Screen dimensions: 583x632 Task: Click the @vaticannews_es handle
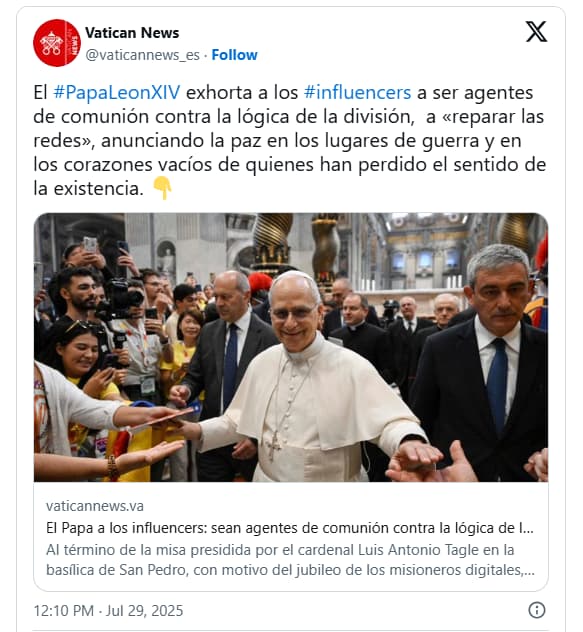click(142, 55)
